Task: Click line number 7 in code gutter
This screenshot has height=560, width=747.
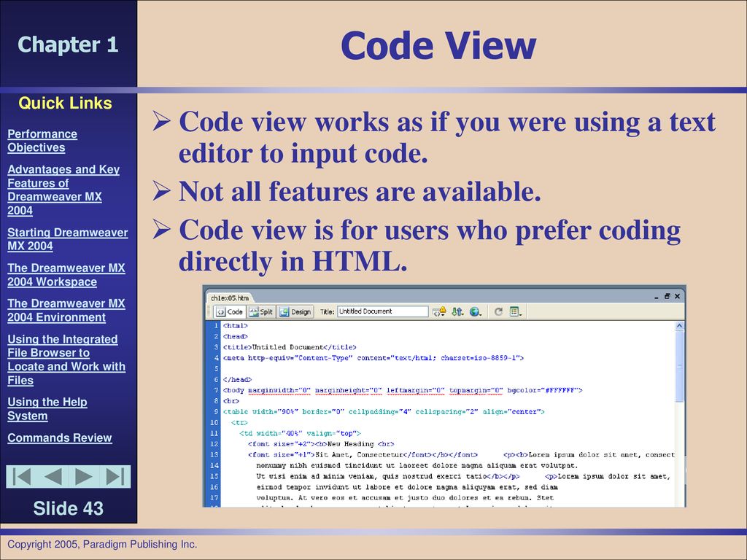Action: pyautogui.click(x=216, y=391)
